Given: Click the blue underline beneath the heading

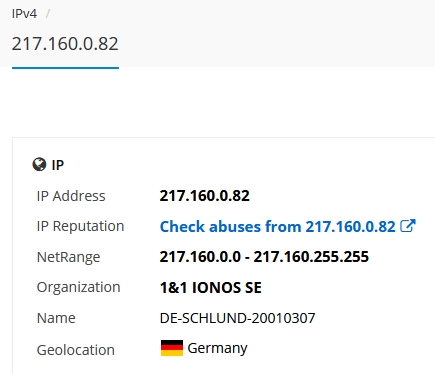Looking at the screenshot, I should 65,68.
